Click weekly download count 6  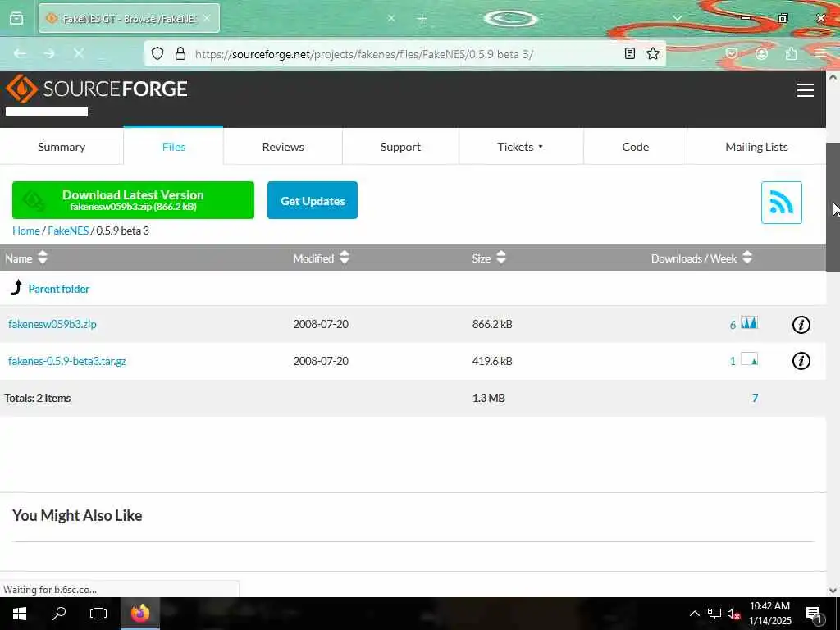(733, 325)
